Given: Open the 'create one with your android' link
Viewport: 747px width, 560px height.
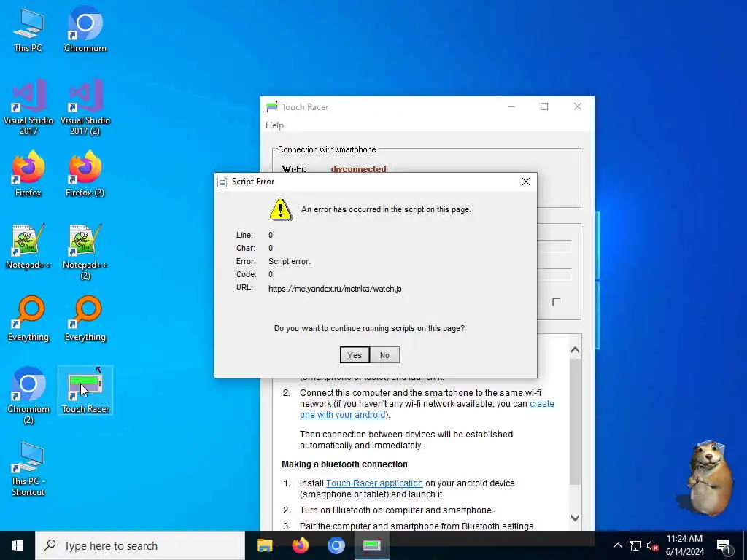Looking at the screenshot, I should [427, 409].
